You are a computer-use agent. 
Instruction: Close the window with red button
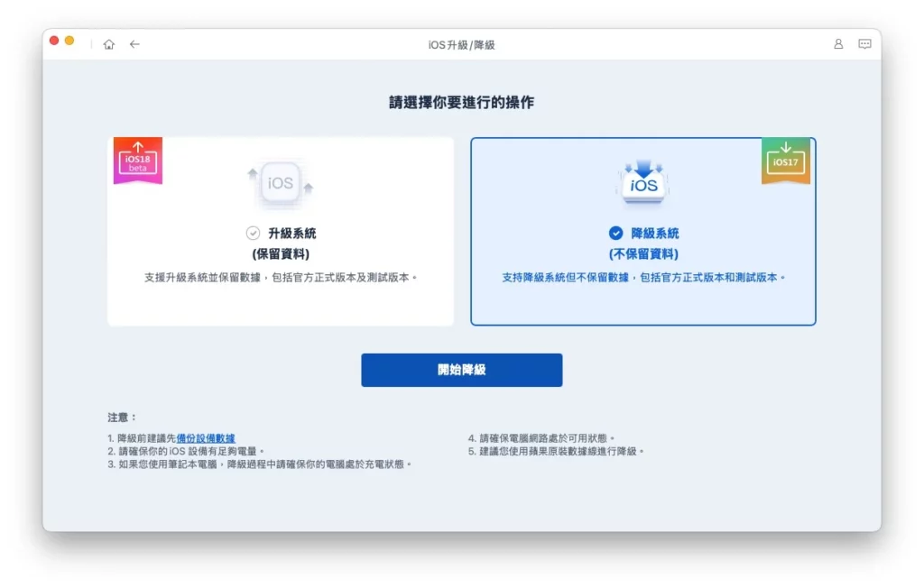54,41
